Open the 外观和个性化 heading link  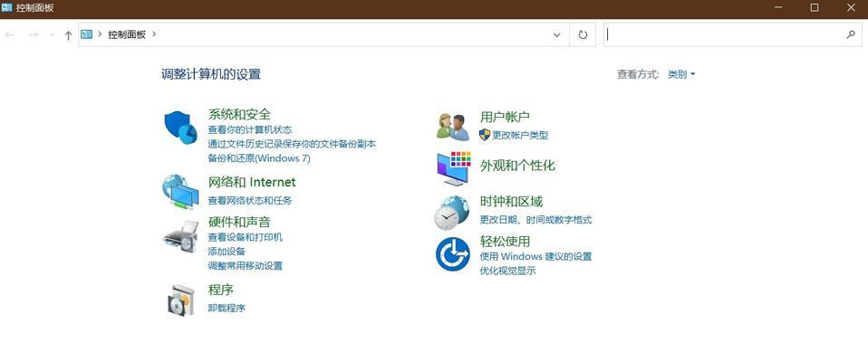tap(517, 166)
